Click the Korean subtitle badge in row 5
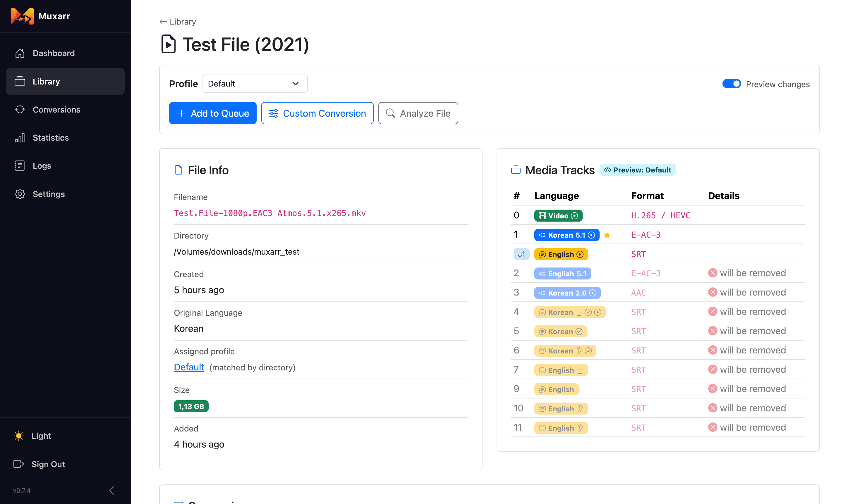The image size is (848, 504). click(x=560, y=332)
